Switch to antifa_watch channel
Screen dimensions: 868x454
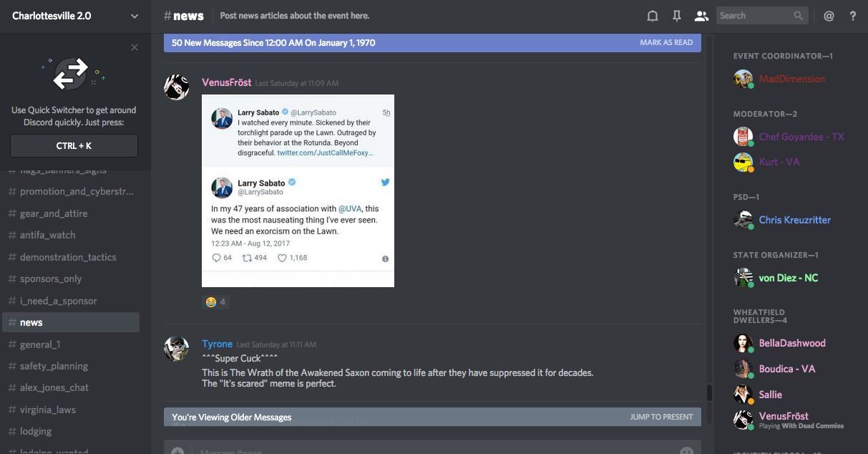[x=47, y=235]
